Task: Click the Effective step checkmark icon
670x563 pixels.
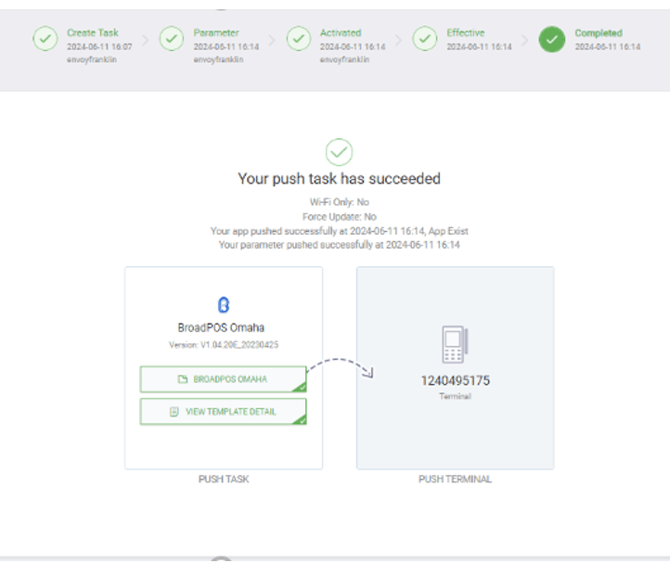Action: (x=426, y=39)
